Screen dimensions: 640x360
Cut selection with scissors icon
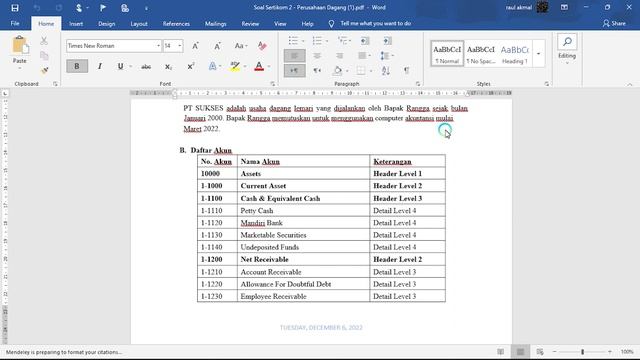click(44, 41)
